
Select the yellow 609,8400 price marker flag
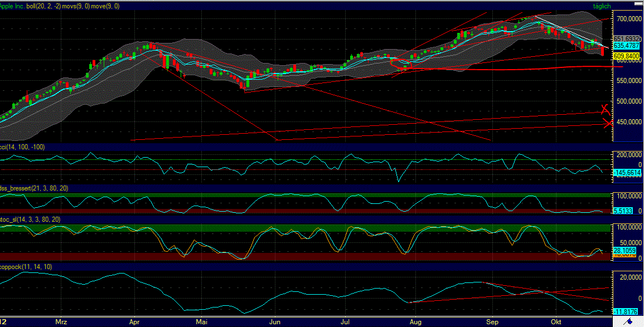(x=627, y=56)
